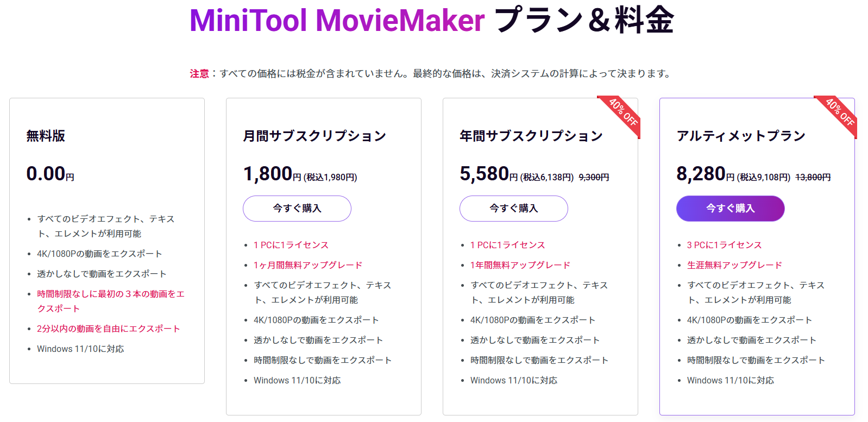Click the 40% OFF ribbon on アルティメットプラン
Screen dimensions: 868x422
click(839, 113)
